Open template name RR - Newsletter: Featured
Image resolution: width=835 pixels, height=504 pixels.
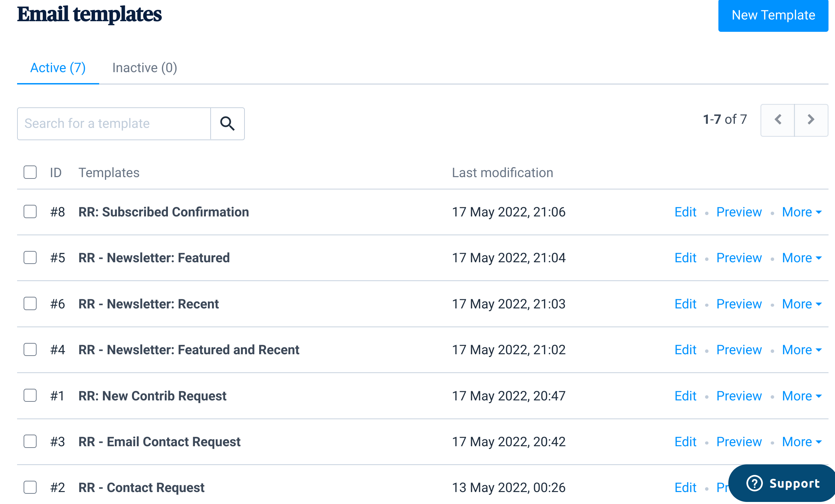tap(154, 258)
